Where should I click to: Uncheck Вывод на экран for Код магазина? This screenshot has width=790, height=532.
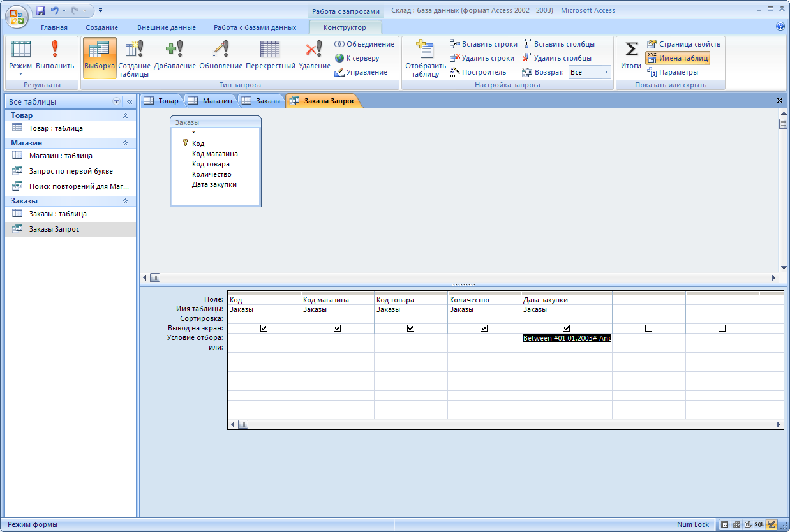click(x=338, y=328)
